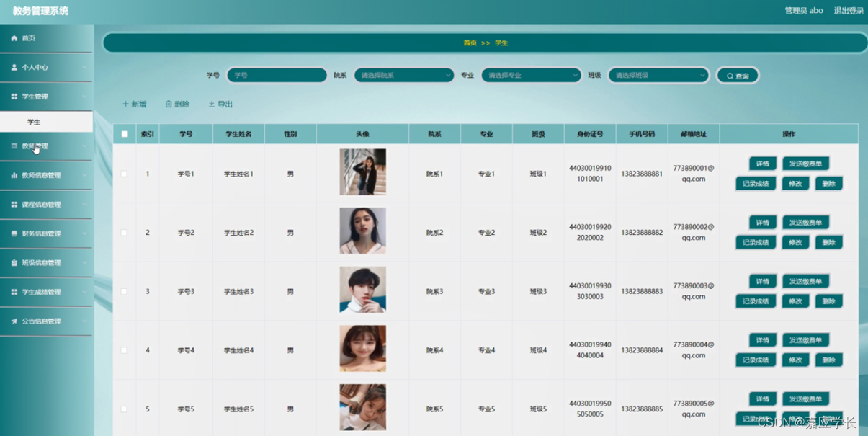Open 班级信息管理 in the sidebar
Image resolution: width=868 pixels, height=436 pixels.
pyautogui.click(x=46, y=263)
